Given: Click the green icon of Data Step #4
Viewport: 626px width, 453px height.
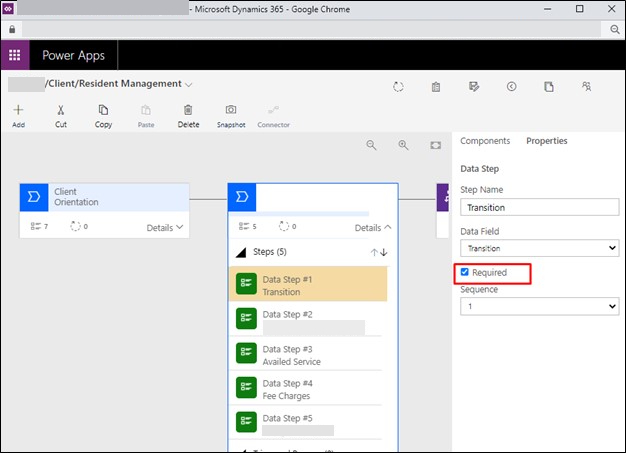Looking at the screenshot, I should click(246, 388).
